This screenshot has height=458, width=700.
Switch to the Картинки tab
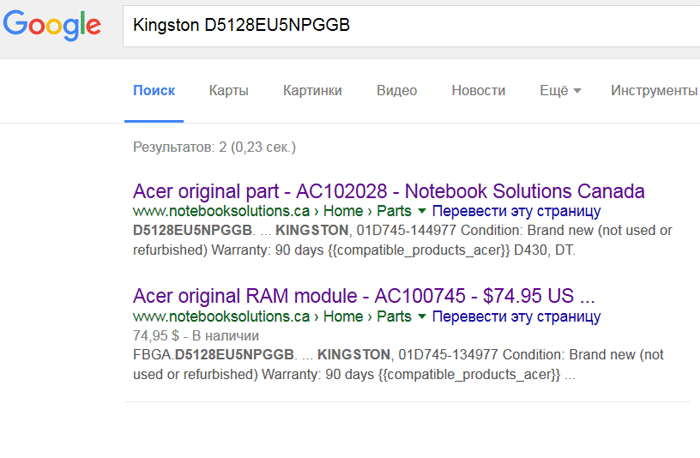coord(312,91)
